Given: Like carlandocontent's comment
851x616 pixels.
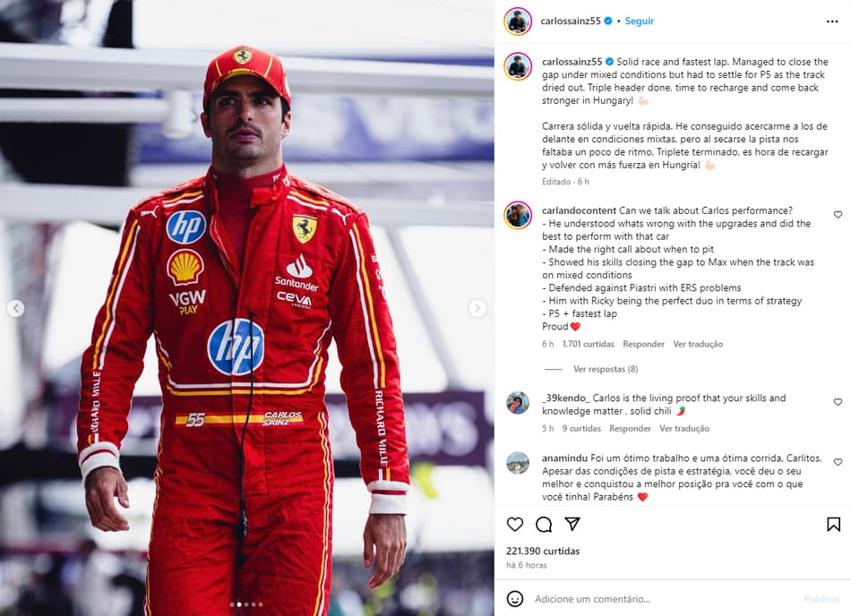Looking at the screenshot, I should click(x=838, y=215).
